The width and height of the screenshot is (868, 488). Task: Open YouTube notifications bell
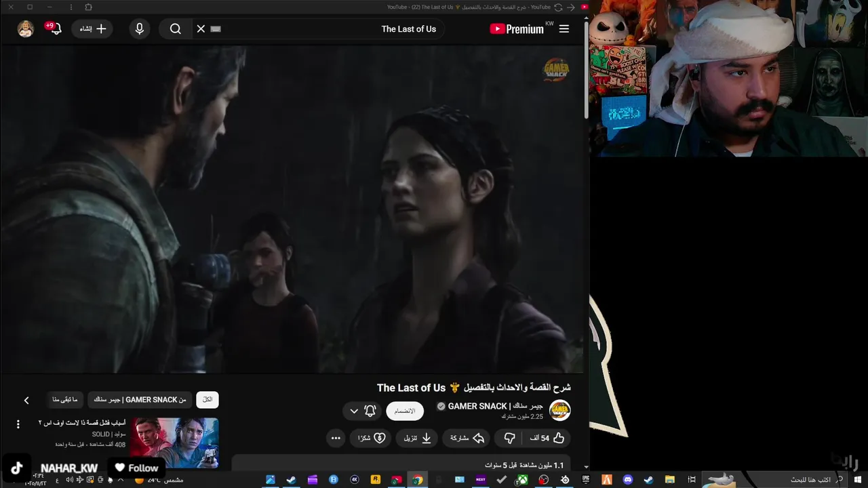click(x=56, y=28)
